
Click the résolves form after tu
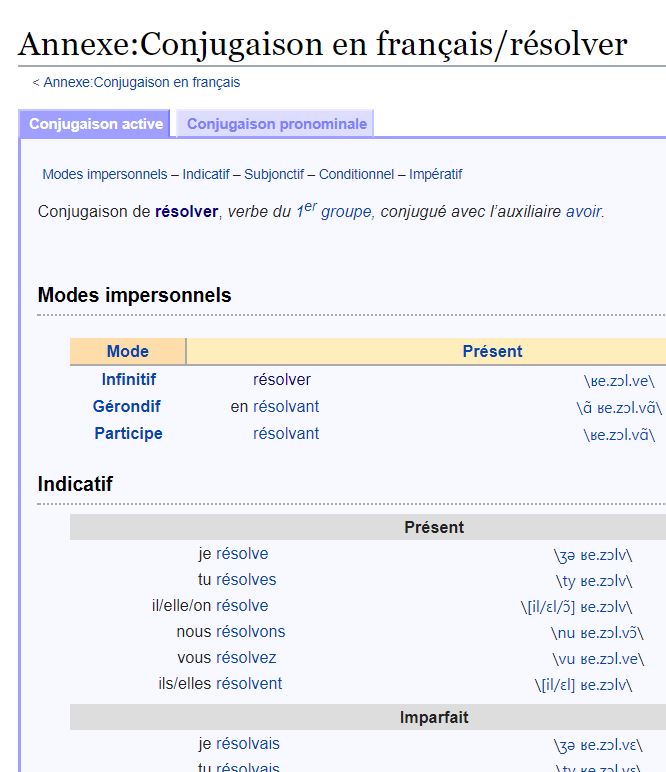(246, 580)
